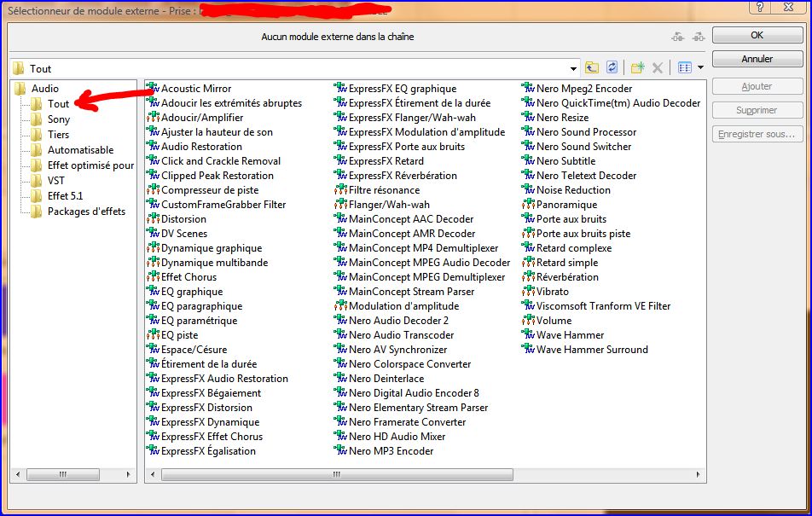Click the ExpressFX Retard plug-in icon
The height and width of the screenshot is (516, 812).
(341, 160)
